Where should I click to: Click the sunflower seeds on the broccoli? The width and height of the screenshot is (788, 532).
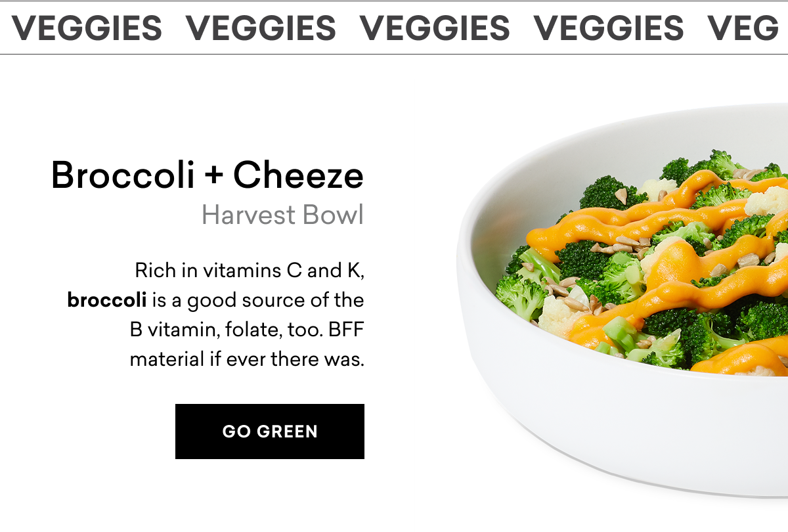pos(614,245)
